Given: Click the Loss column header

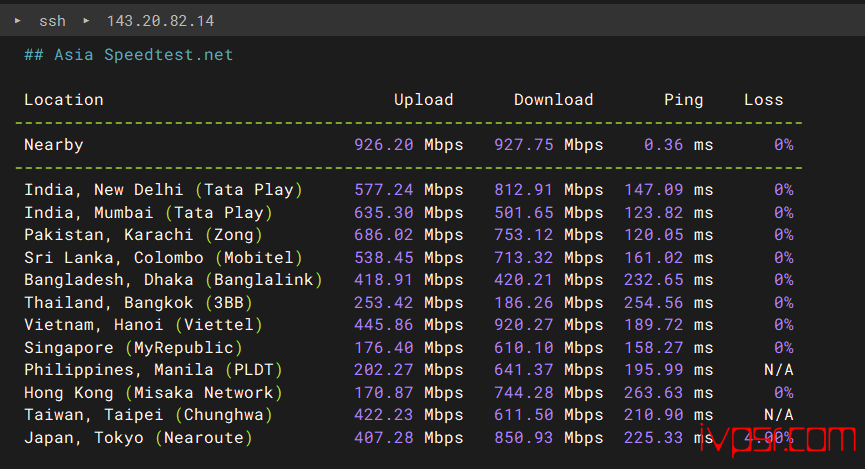Looking at the screenshot, I should [763, 100].
